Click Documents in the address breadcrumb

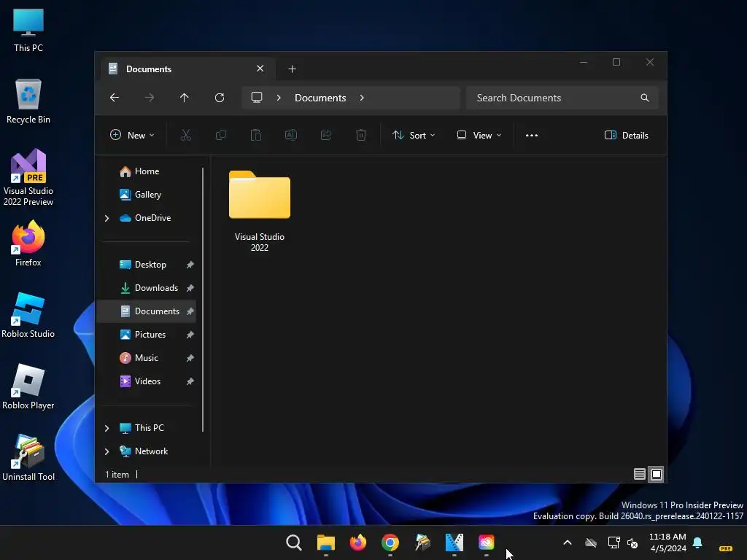[320, 98]
